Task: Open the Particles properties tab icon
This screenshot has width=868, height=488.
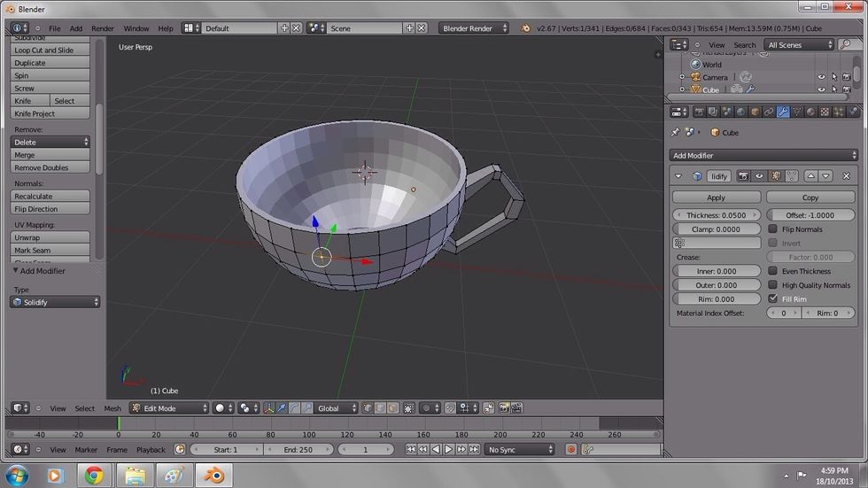Action: pos(839,112)
